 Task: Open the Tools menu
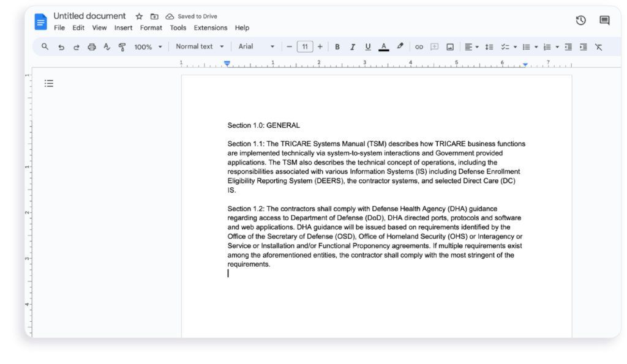178,28
